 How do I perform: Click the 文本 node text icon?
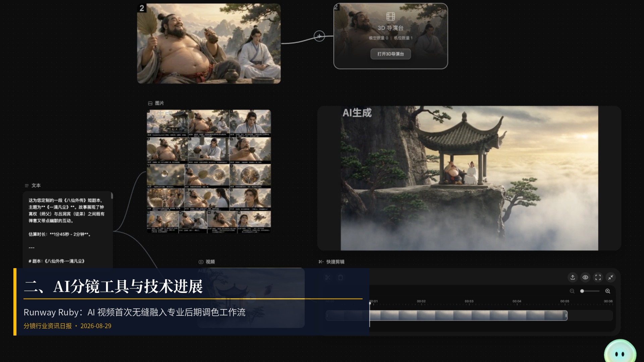click(27, 186)
